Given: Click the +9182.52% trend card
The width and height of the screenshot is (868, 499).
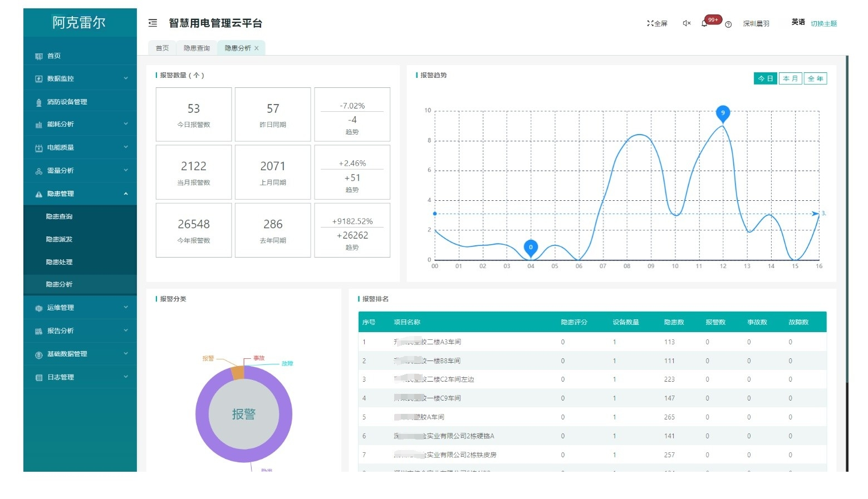Looking at the screenshot, I should click(352, 230).
